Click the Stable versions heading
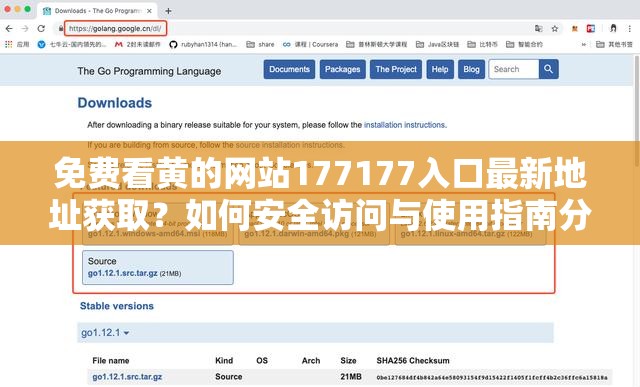This screenshot has height=387, width=640. point(117,306)
